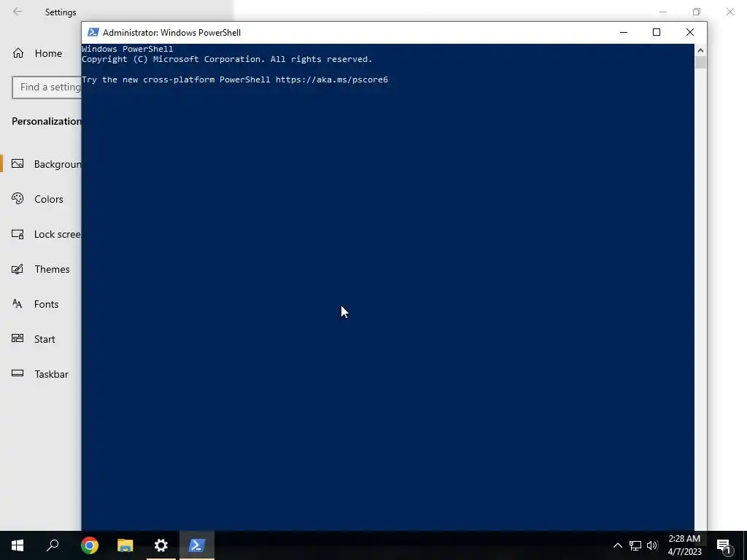The width and height of the screenshot is (747, 560).
Task: Maximize the PowerShell window
Action: [x=657, y=32]
